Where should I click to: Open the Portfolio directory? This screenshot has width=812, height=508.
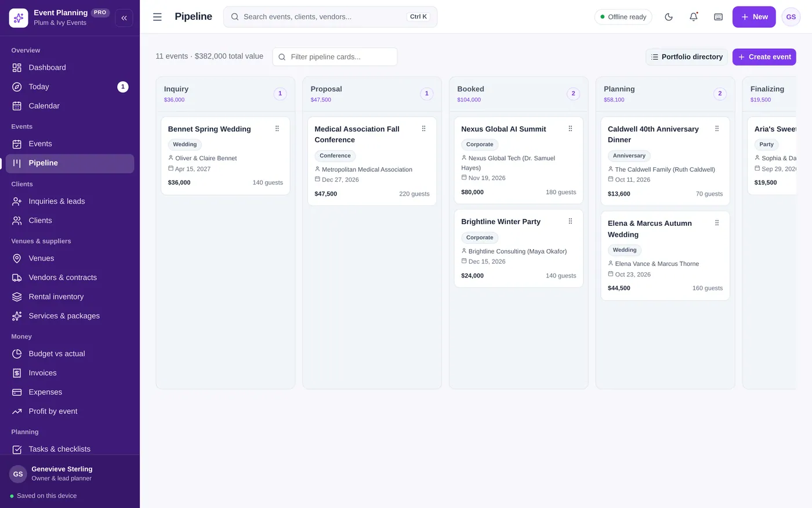687,57
